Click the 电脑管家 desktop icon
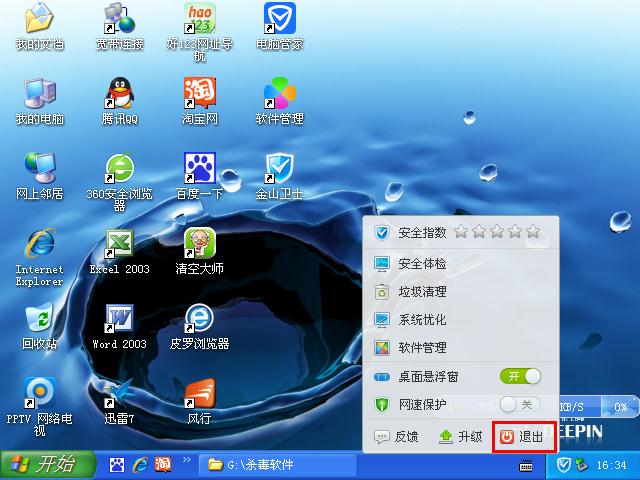Screen dimensions: 640x480 (279, 20)
